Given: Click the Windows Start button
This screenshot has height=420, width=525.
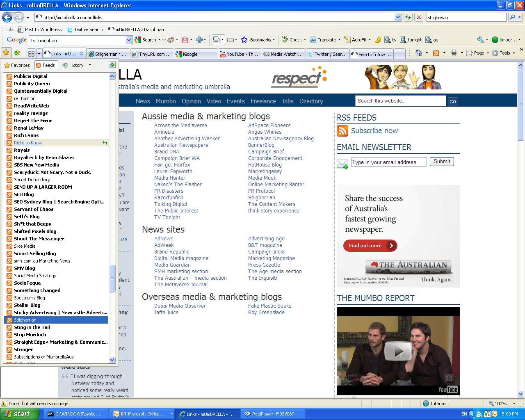Looking at the screenshot, I should pyautogui.click(x=20, y=414).
